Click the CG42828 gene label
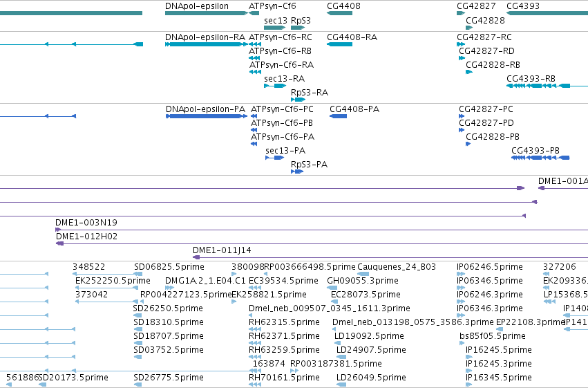 [485, 21]
